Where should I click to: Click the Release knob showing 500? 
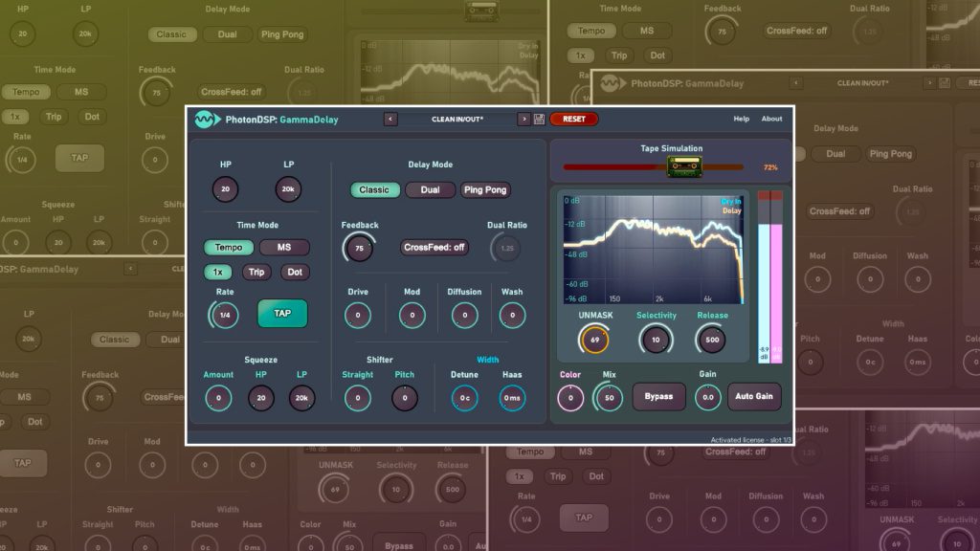(712, 340)
